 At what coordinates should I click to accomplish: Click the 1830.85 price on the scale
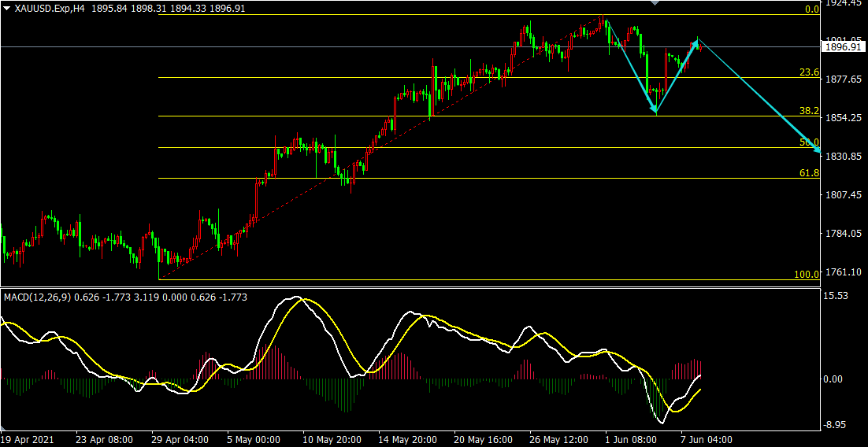point(843,157)
